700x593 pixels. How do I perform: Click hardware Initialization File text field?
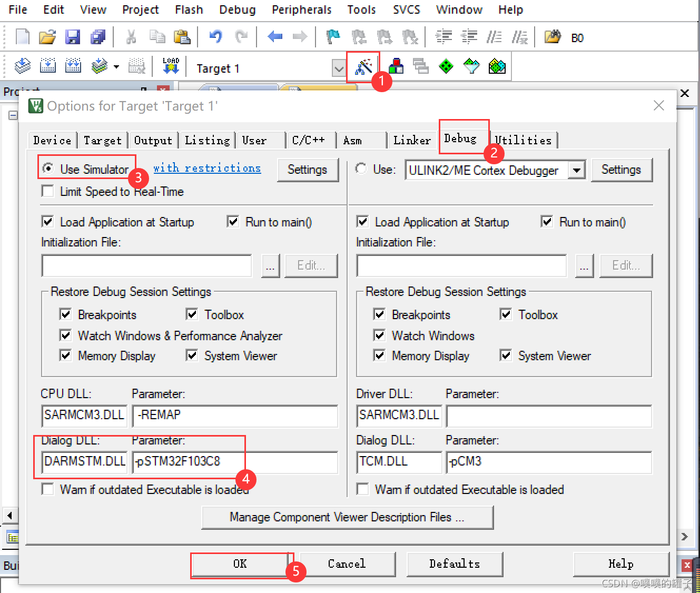pyautogui.click(x=461, y=265)
